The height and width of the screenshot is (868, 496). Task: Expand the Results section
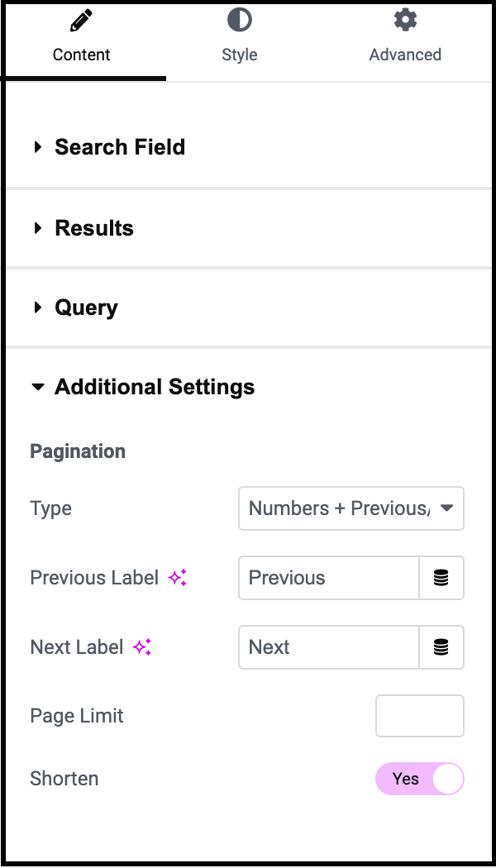(x=248, y=228)
